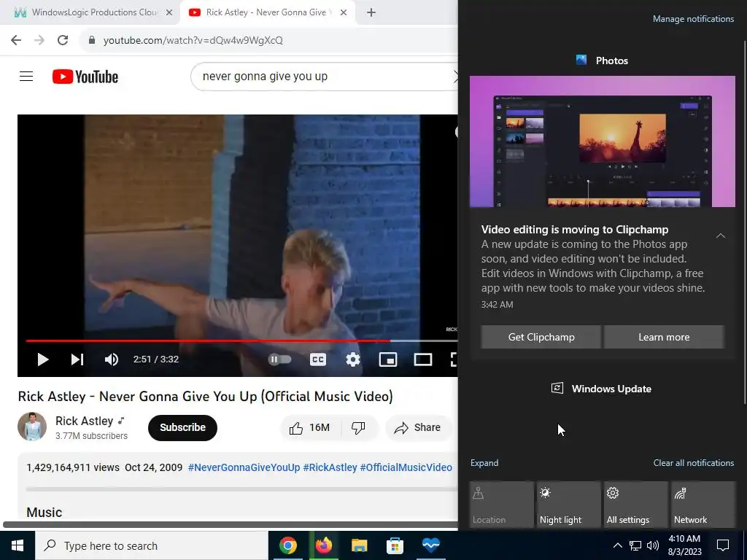This screenshot has height=560, width=747.
Task: Subscribe to Rick Astley channel
Action: [x=182, y=427]
